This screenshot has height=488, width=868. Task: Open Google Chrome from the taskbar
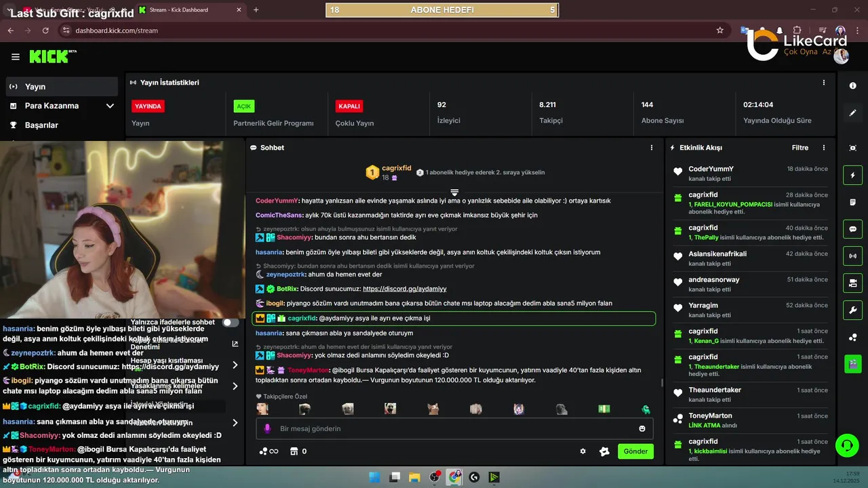click(454, 477)
